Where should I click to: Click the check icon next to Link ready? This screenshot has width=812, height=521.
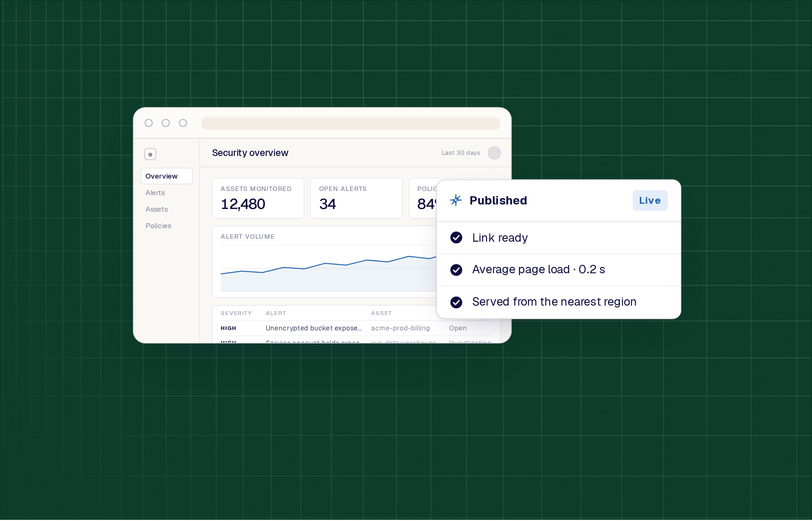(x=456, y=238)
